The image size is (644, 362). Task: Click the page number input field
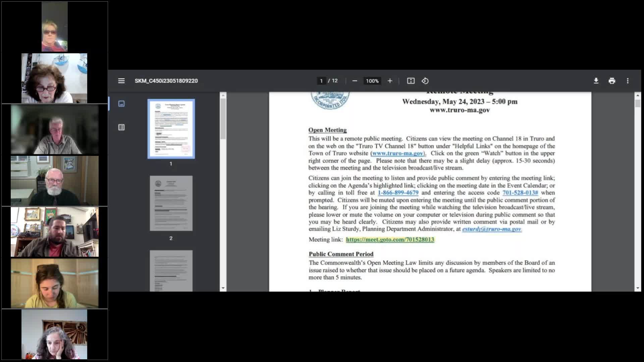tap(321, 81)
